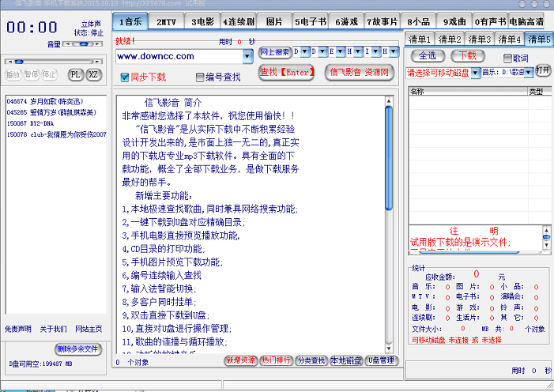Open the 9戏曲 tab
The image size is (554, 392).
point(454,22)
